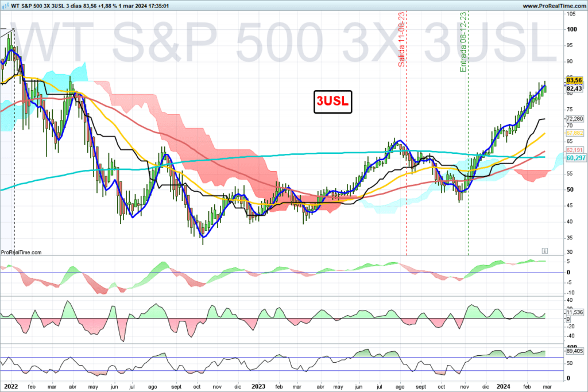Click the yellow average label 67,882
Viewport: 588px width, 392px height.
click(574, 133)
